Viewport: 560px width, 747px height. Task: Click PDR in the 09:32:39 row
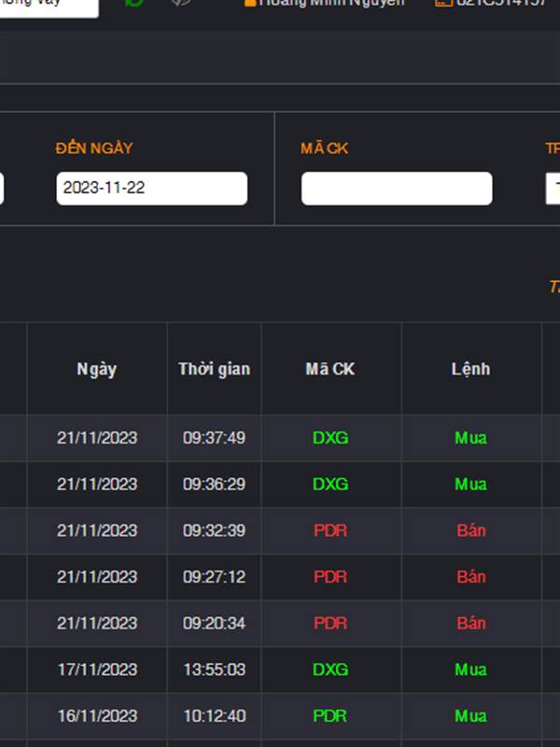pyautogui.click(x=330, y=530)
